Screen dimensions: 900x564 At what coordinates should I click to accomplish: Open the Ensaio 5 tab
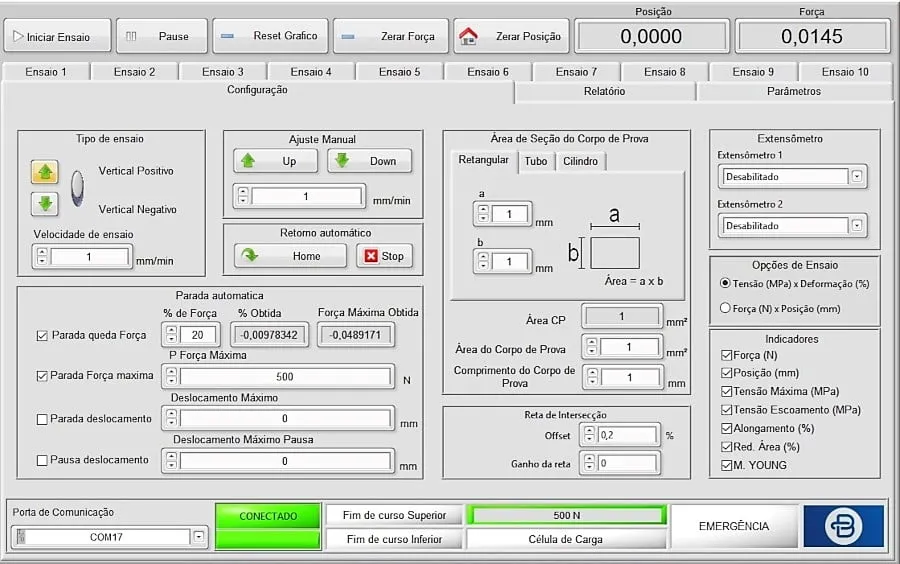tap(399, 72)
